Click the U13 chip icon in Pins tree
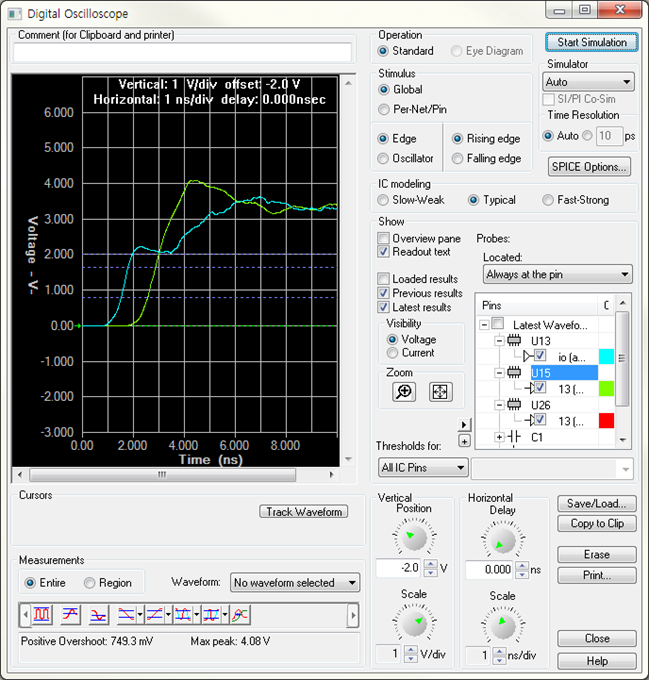Viewport: 649px width, 680px height. pyautogui.click(x=514, y=340)
